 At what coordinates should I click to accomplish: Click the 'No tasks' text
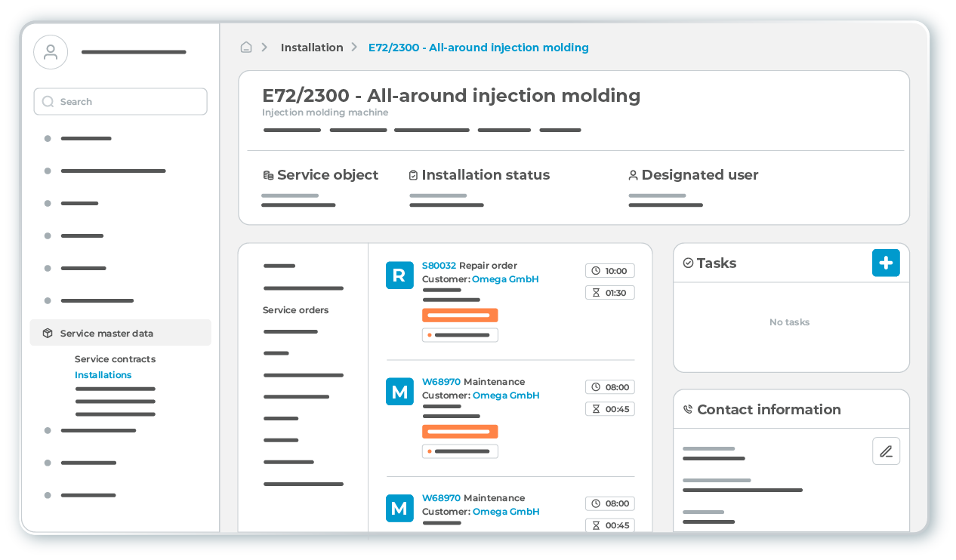(789, 322)
